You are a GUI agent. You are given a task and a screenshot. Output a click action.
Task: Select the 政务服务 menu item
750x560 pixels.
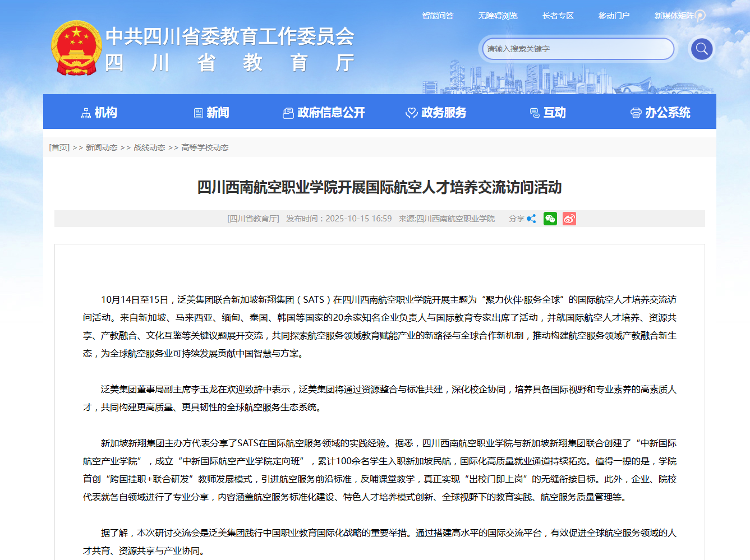click(x=436, y=113)
